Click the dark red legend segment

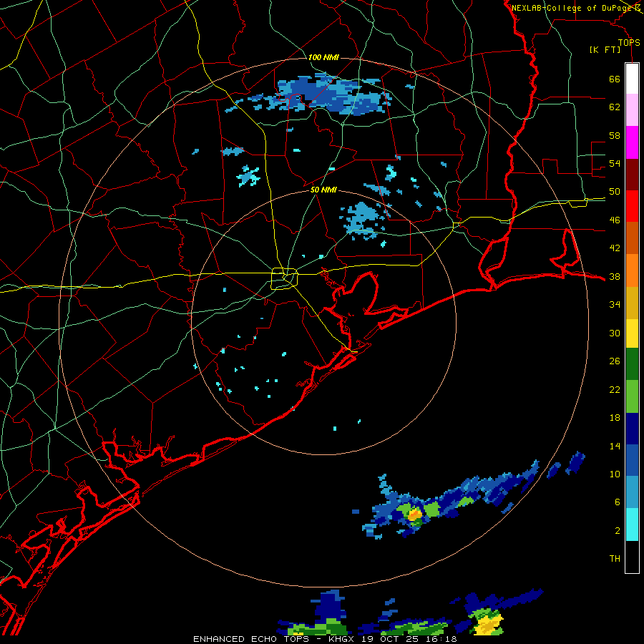[x=632, y=175]
